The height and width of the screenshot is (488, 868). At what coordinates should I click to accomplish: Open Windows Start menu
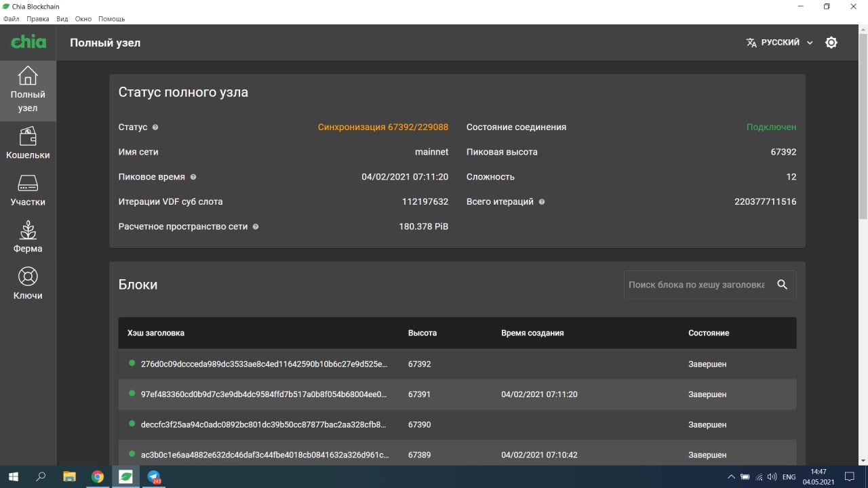point(13,476)
